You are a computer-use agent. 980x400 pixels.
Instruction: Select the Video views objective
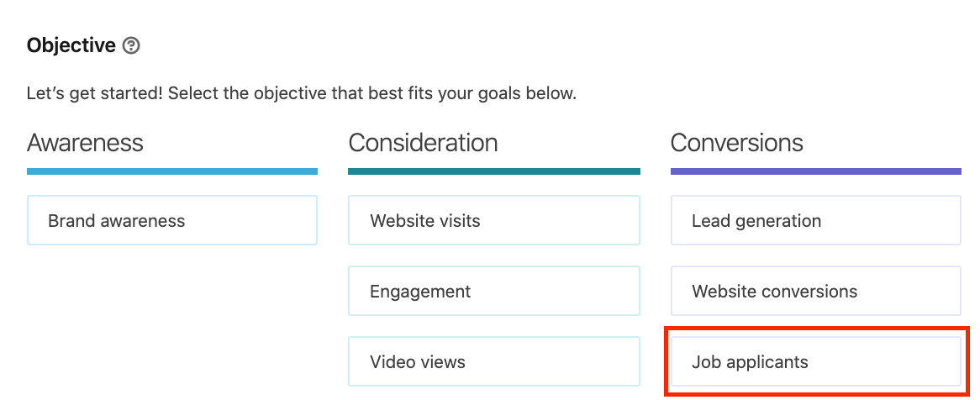[493, 361]
